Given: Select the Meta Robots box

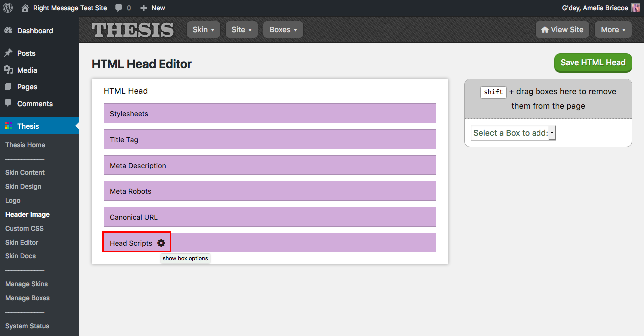Looking at the screenshot, I should [x=270, y=191].
